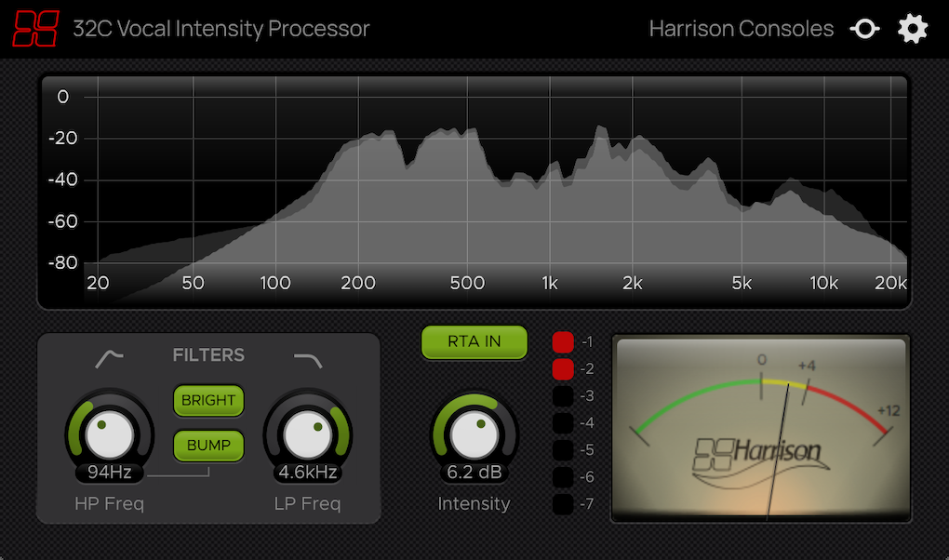
Task: Turn off the RTA IN toggle
Action: coord(474,342)
